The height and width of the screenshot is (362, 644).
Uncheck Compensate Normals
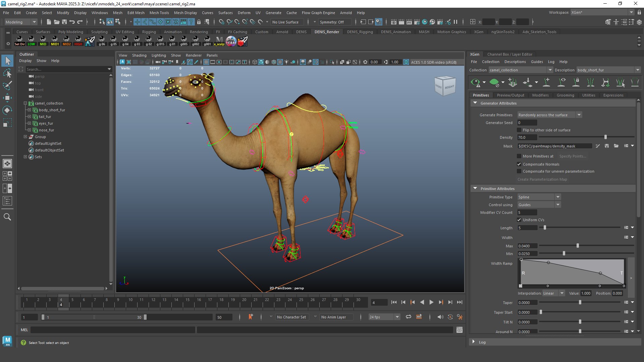[x=519, y=164]
